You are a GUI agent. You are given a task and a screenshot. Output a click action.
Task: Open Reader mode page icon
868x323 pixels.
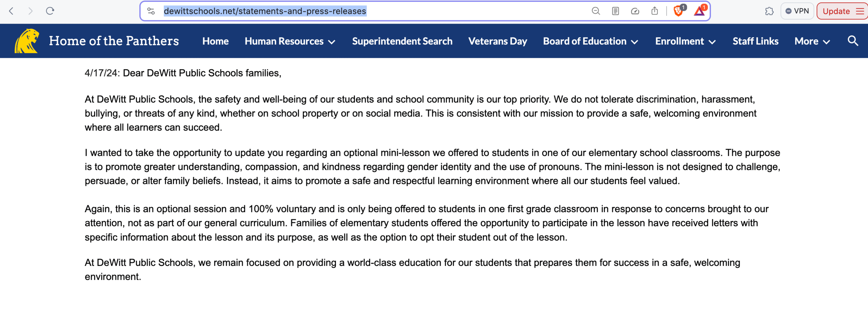(x=615, y=11)
